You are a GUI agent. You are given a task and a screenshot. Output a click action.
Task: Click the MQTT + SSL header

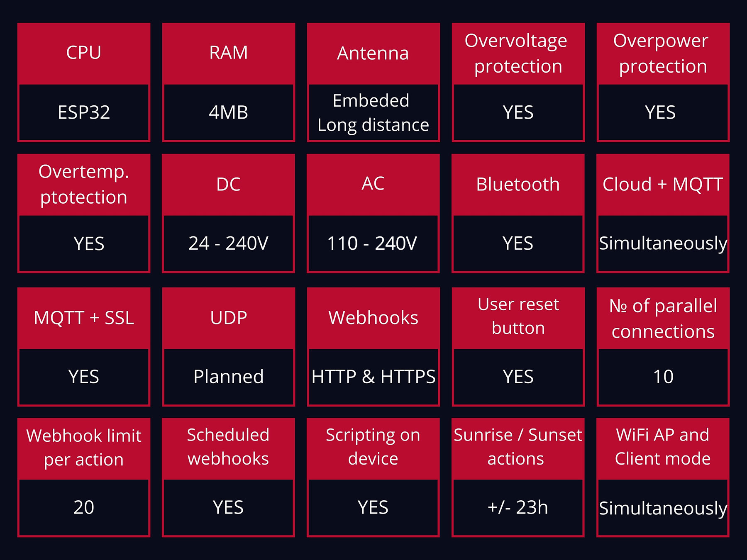(84, 318)
